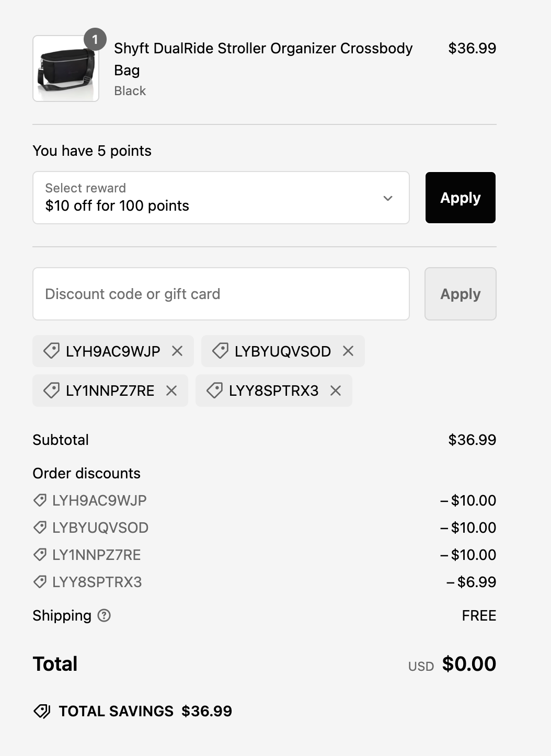Image resolution: width=551 pixels, height=756 pixels.
Task: Click the tag icon next to LYY8SPTRX3 discount line
Action: (x=39, y=582)
